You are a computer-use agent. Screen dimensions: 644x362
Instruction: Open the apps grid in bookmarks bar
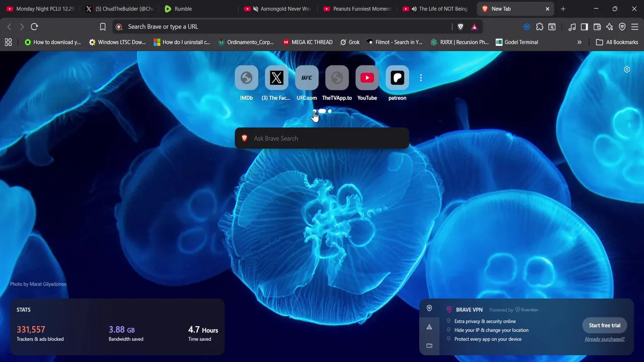pos(8,42)
